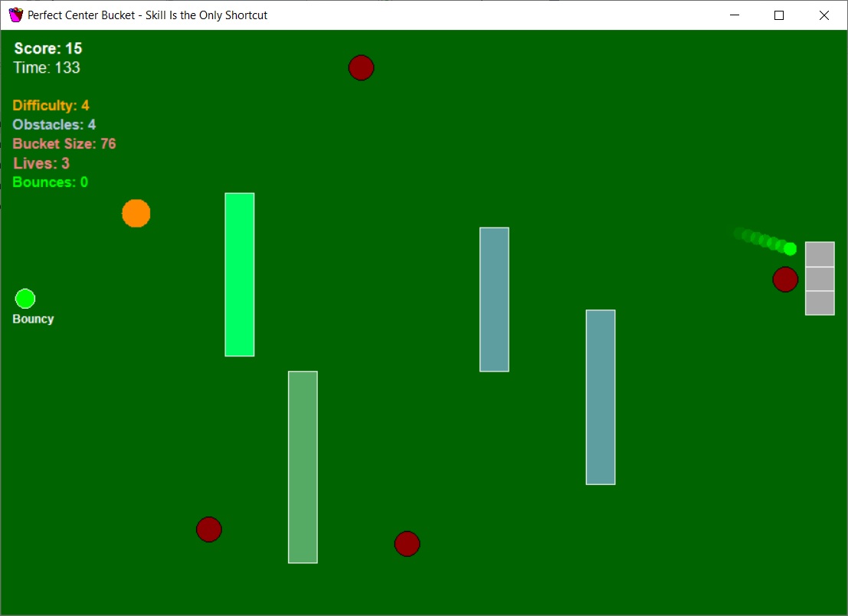848x616 pixels.
Task: Click the pink bucket app icon in title bar
Action: click(15, 15)
